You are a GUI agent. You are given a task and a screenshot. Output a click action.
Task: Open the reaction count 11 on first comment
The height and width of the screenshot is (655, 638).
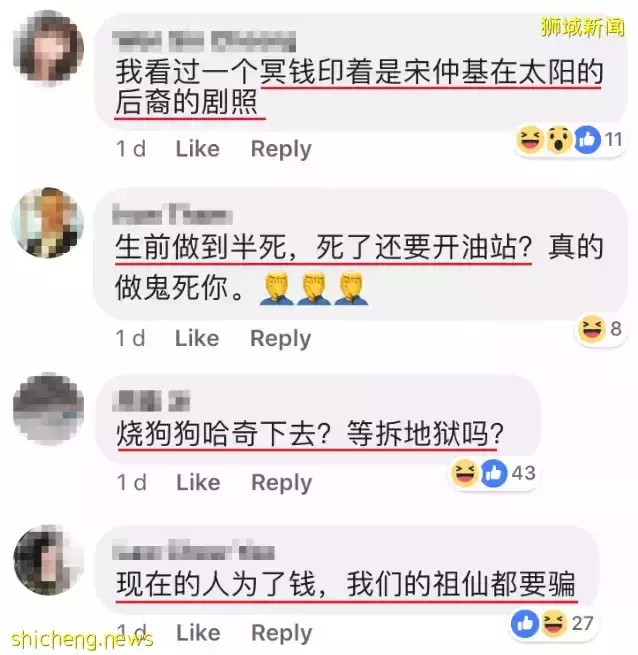613,140
